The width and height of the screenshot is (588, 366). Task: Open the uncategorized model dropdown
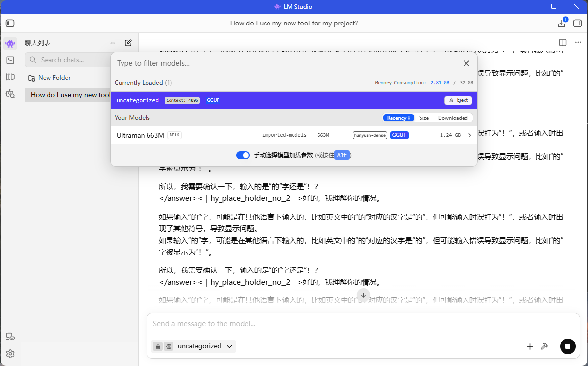205,346
